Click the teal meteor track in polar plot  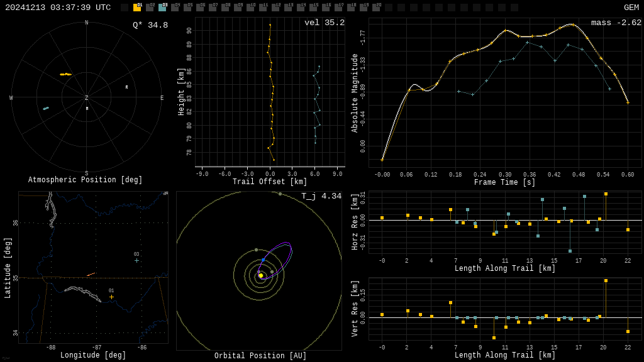point(46,108)
